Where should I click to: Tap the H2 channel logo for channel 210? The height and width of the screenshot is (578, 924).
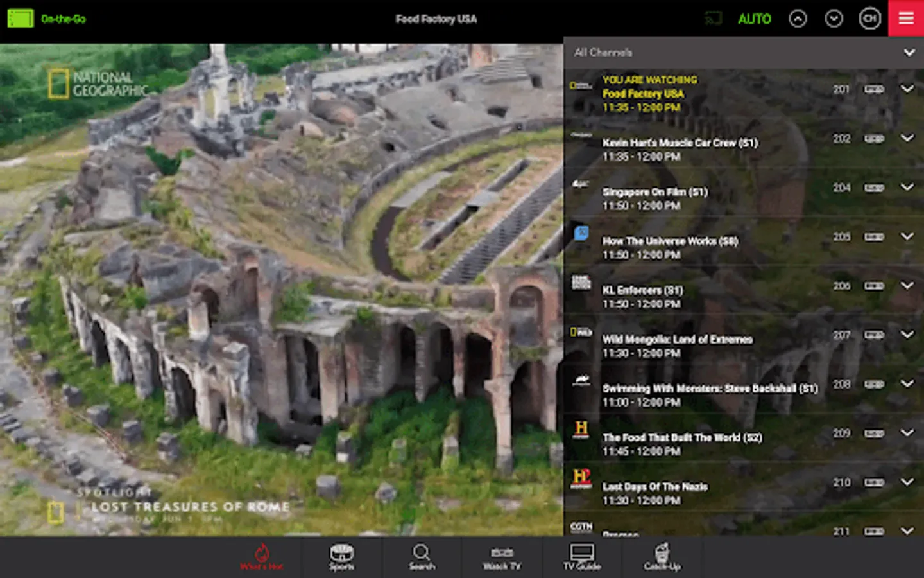pos(581,478)
